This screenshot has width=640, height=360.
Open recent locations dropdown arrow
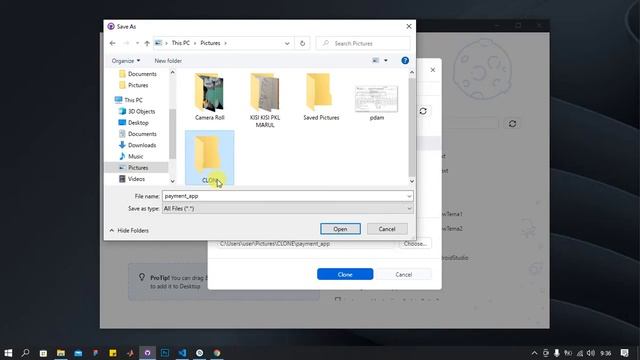[x=137, y=43]
